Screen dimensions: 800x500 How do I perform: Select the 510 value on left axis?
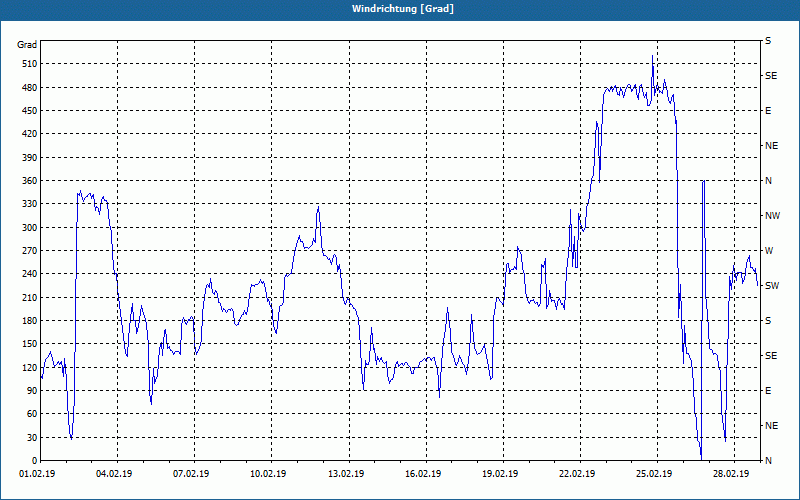tap(30, 64)
